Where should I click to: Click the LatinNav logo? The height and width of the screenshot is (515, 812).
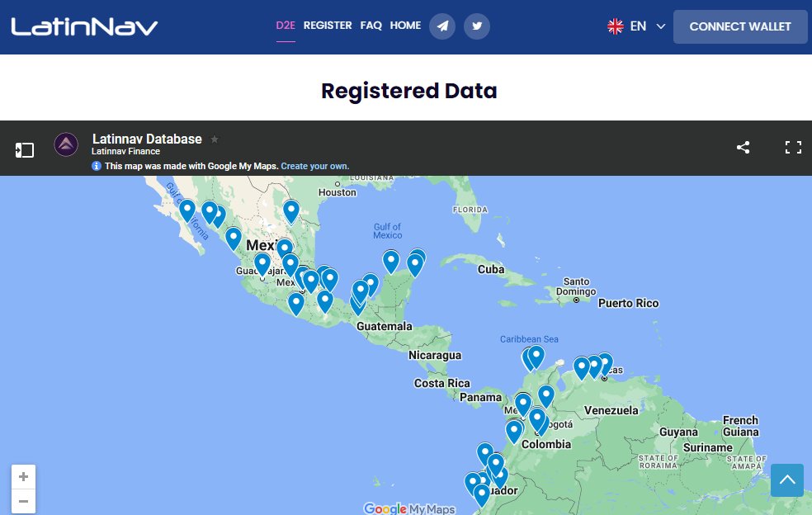[84, 26]
